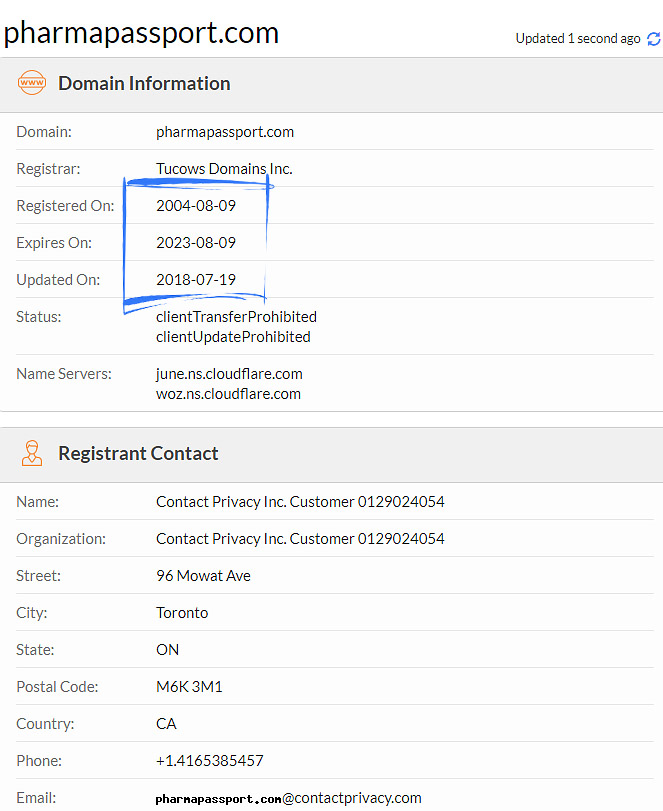The width and height of the screenshot is (663, 811).
Task: Click the woz.ns.cloudflare.com name server
Action: pos(228,394)
